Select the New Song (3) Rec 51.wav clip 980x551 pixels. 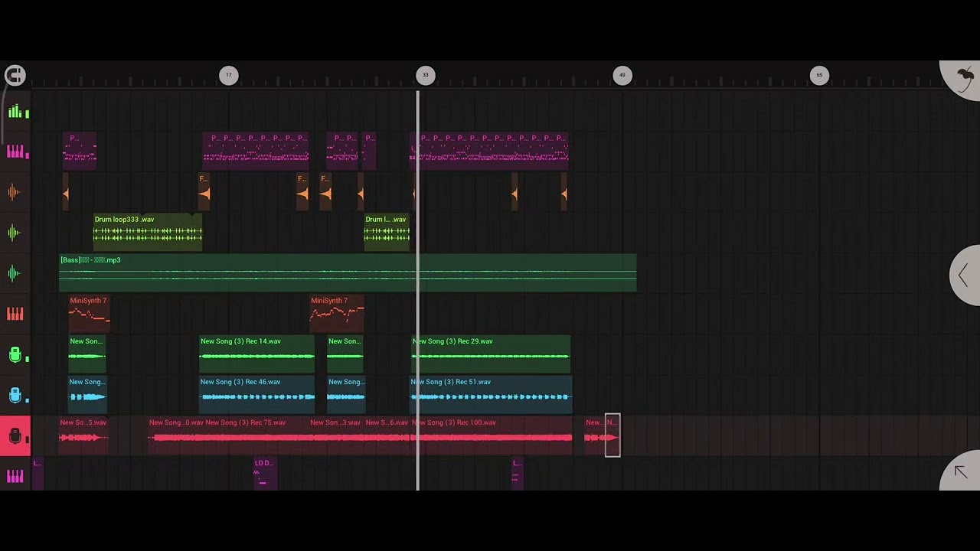point(491,395)
